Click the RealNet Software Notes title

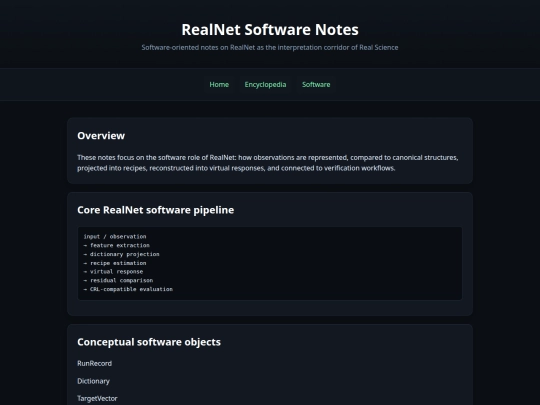(270, 30)
